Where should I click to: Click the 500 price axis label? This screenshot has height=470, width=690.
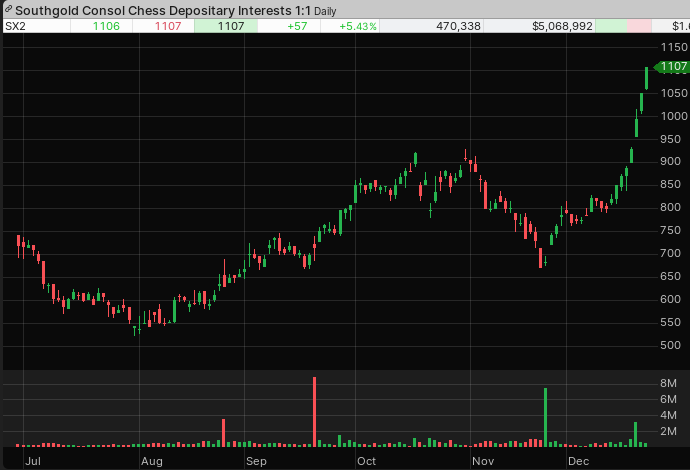[670, 345]
